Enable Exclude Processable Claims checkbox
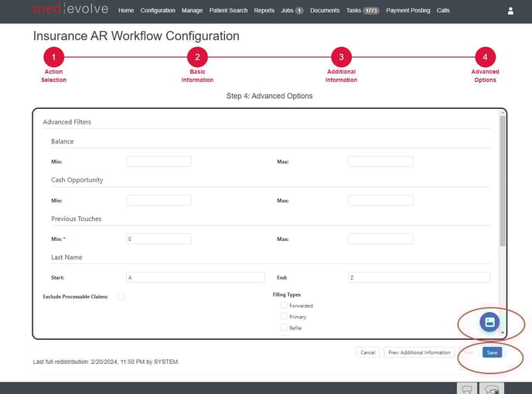532x394 pixels. 121,297
